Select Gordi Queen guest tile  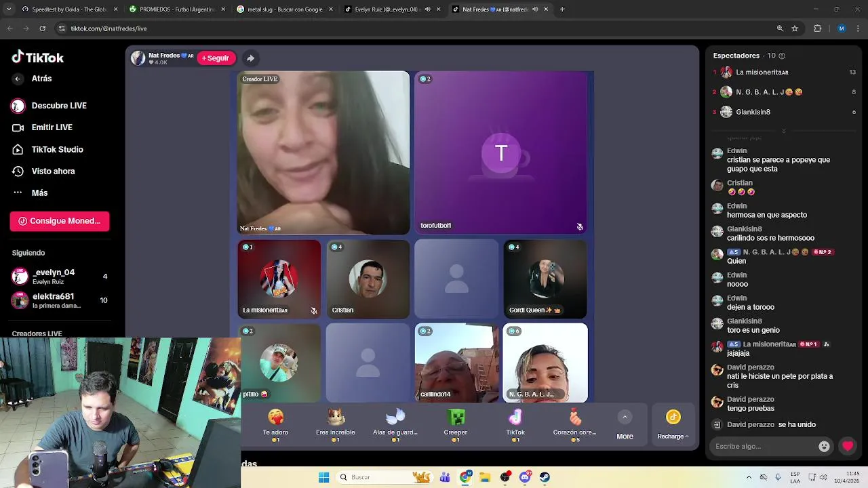point(545,279)
